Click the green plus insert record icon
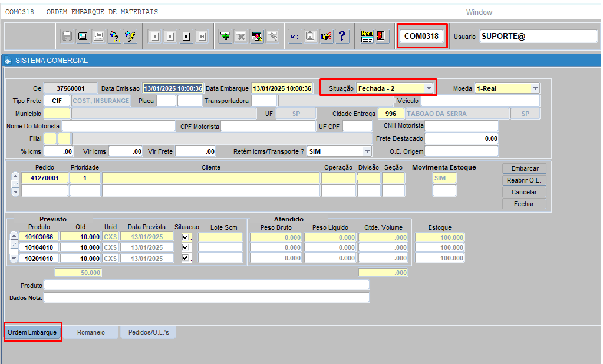This screenshot has width=603, height=364. coord(225,37)
